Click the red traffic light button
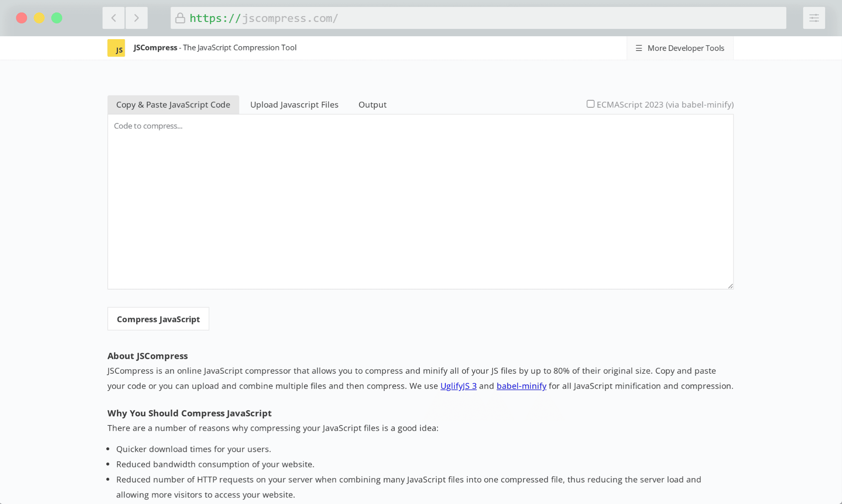 [x=22, y=18]
